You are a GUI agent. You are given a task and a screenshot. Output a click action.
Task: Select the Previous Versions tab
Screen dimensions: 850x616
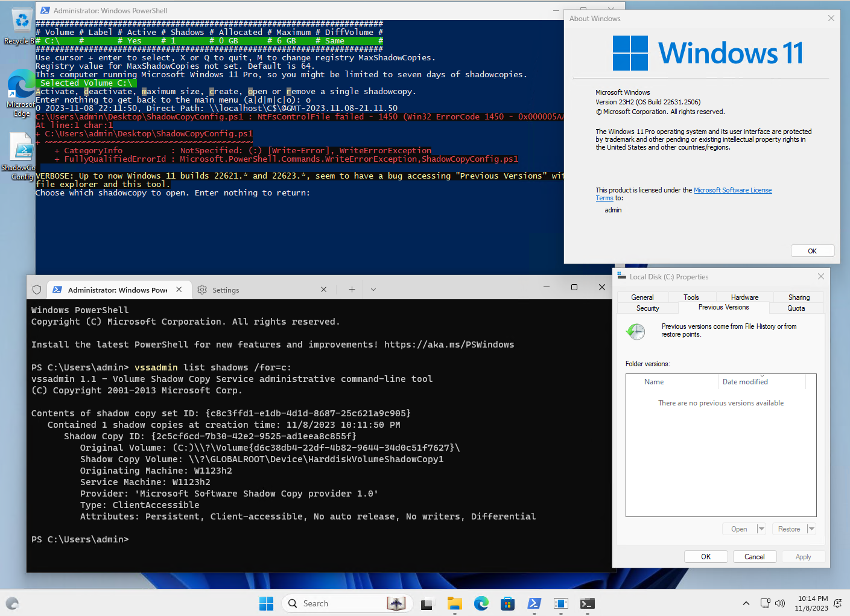[724, 307]
